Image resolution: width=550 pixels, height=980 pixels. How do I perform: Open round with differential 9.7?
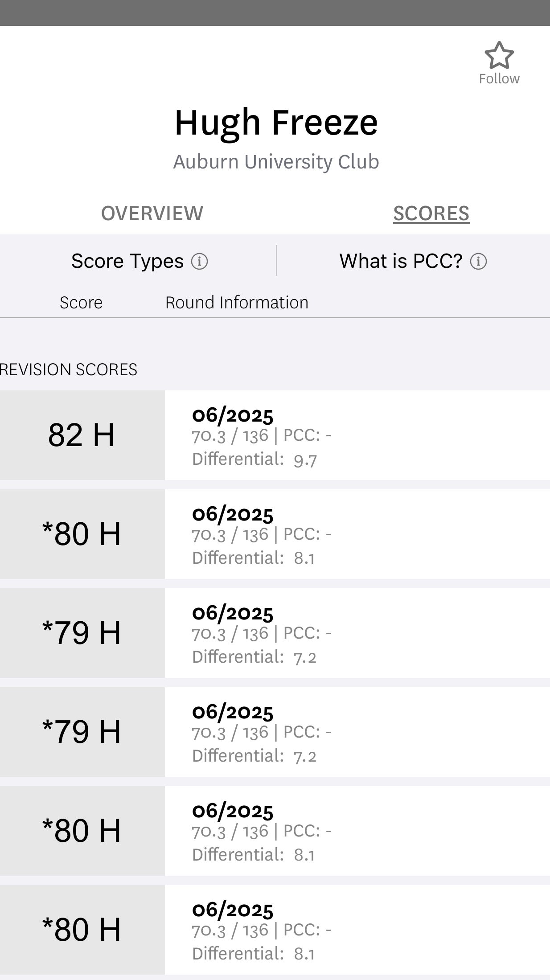357,435
